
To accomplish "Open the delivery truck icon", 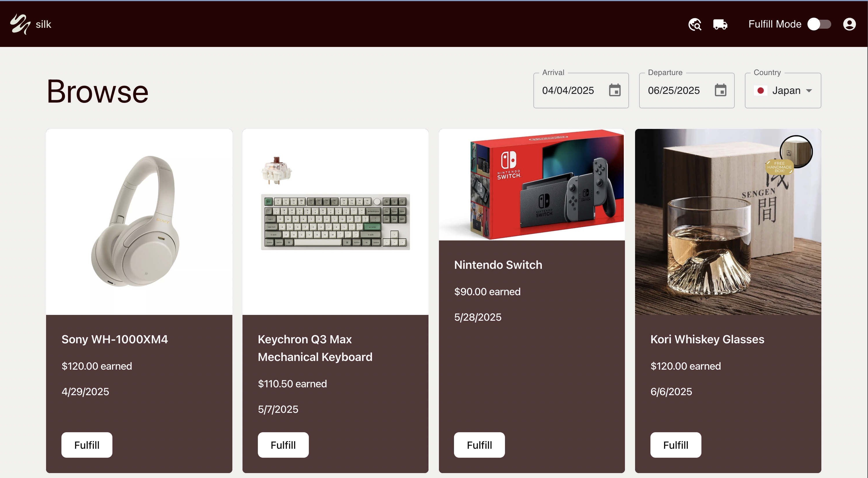I will click(720, 24).
